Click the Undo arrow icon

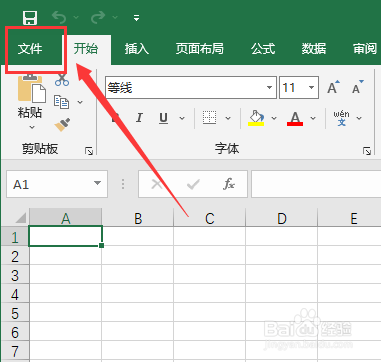[59, 17]
